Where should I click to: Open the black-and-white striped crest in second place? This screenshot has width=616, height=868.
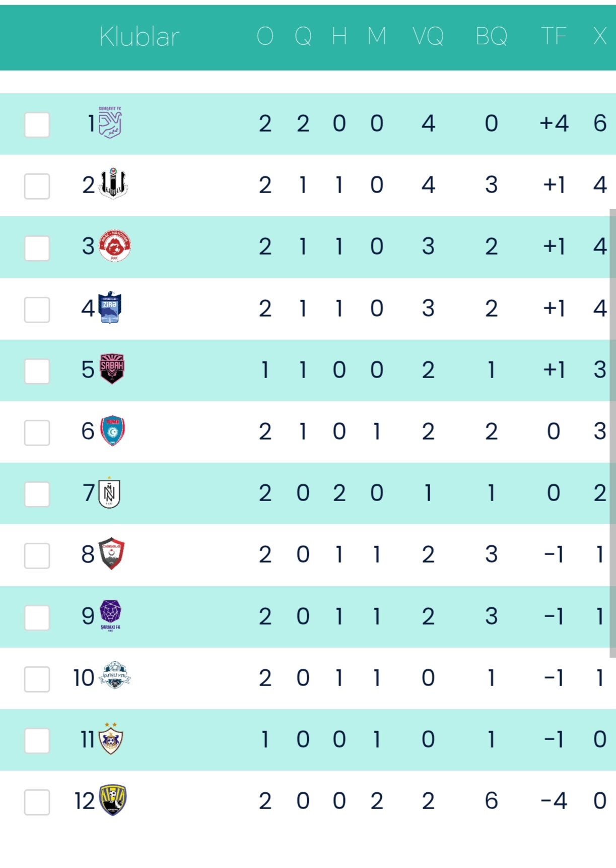(113, 184)
